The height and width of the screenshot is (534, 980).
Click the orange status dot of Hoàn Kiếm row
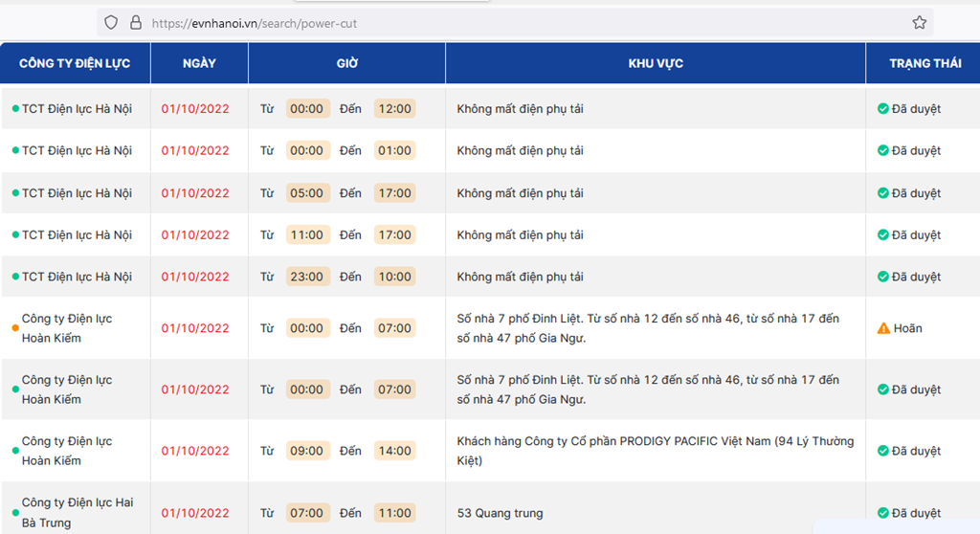15,328
